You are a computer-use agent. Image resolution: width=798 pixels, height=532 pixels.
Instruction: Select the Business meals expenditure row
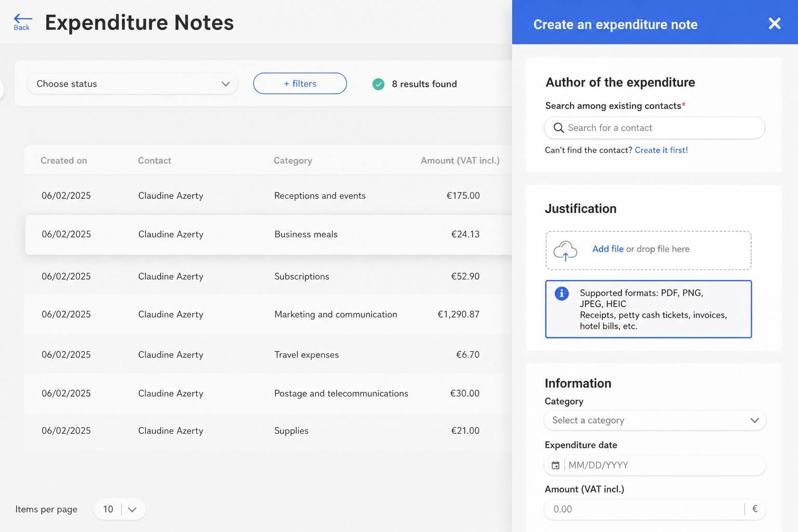click(x=269, y=234)
